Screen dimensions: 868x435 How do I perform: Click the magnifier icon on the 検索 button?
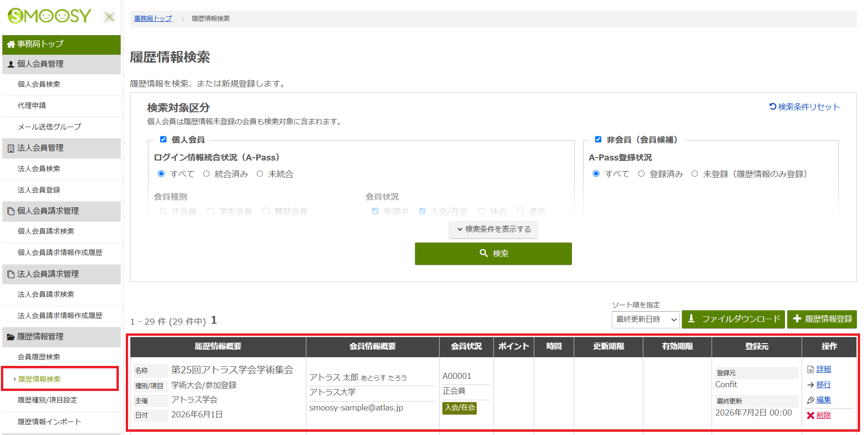tap(484, 253)
